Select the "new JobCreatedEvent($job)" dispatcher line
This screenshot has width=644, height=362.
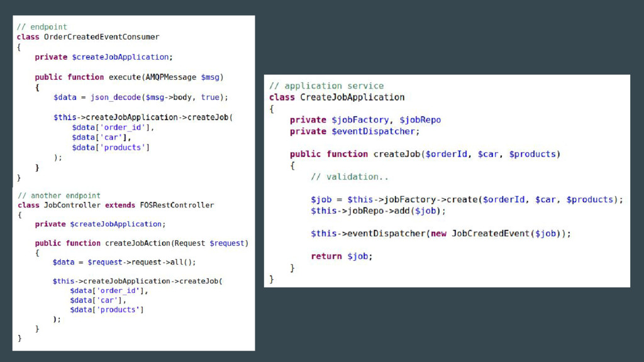(441, 234)
